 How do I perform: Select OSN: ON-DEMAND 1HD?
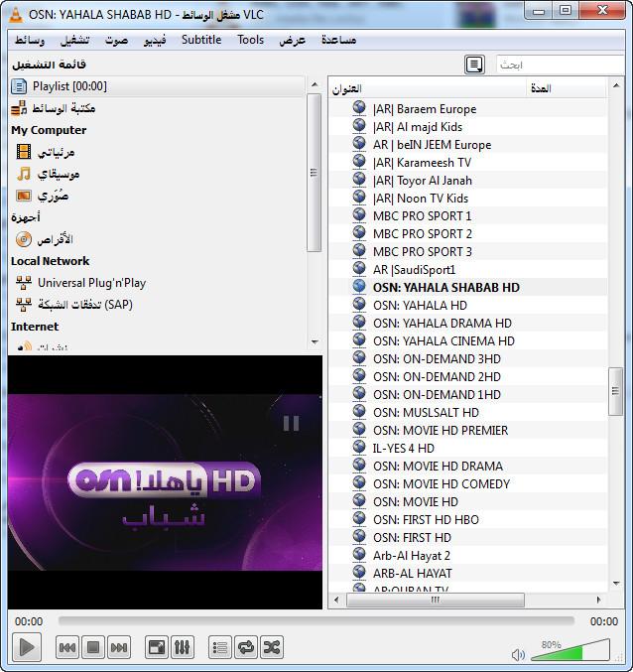(468, 395)
